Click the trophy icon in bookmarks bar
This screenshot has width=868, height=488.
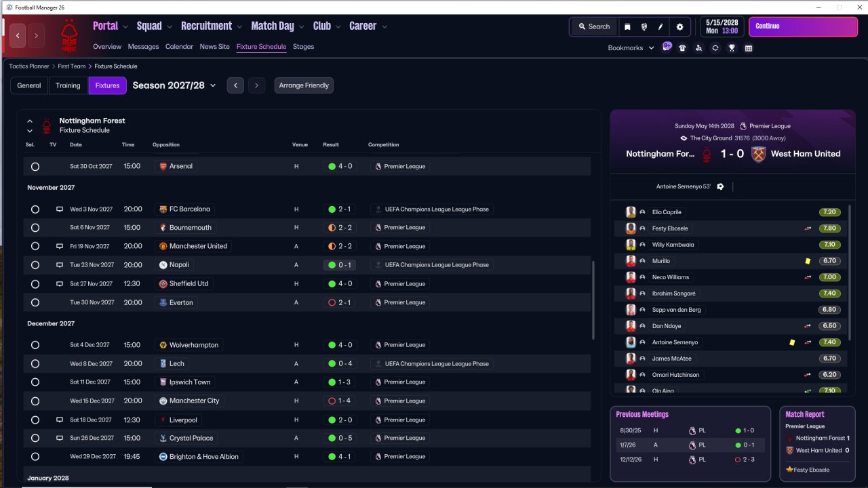(732, 48)
